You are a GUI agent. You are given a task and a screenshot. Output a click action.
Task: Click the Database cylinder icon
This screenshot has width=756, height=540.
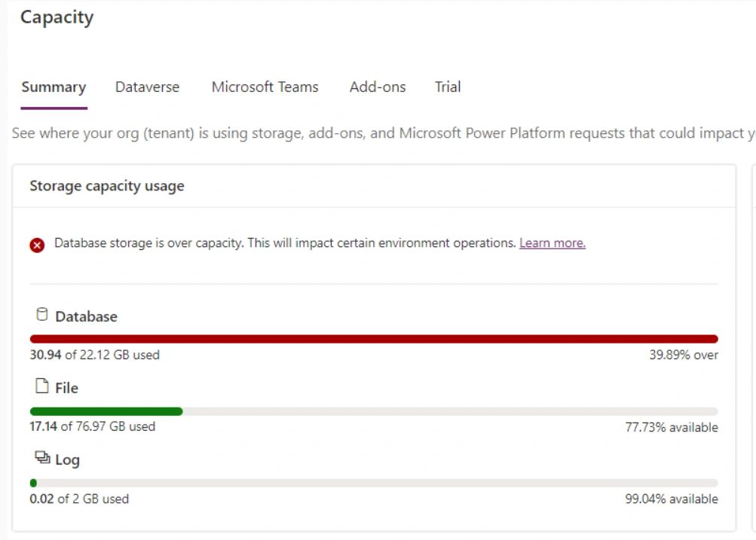point(41,315)
